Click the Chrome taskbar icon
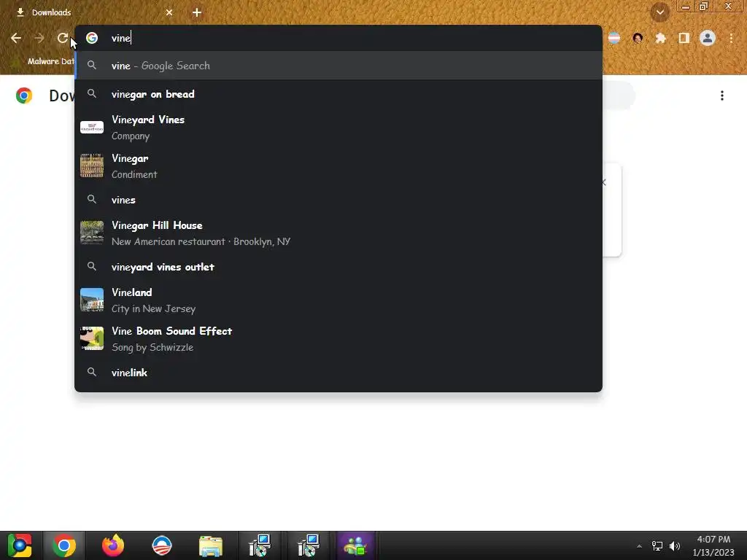 [64, 545]
